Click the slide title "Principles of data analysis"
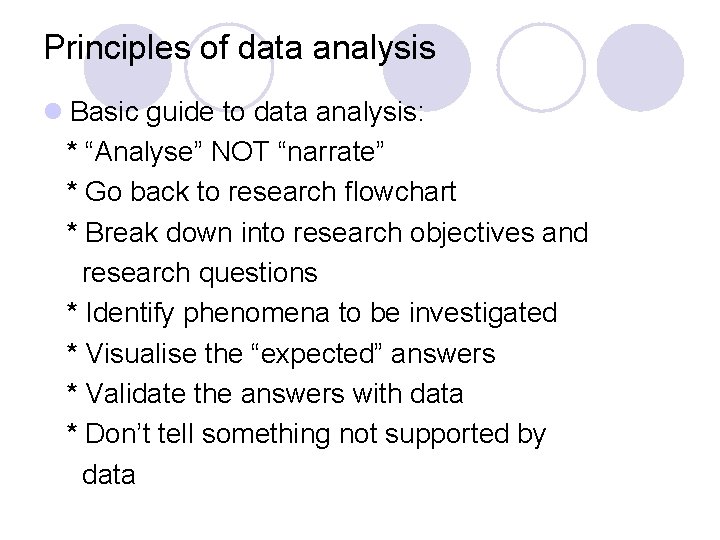Image resolution: width=720 pixels, height=540 pixels. (240, 47)
